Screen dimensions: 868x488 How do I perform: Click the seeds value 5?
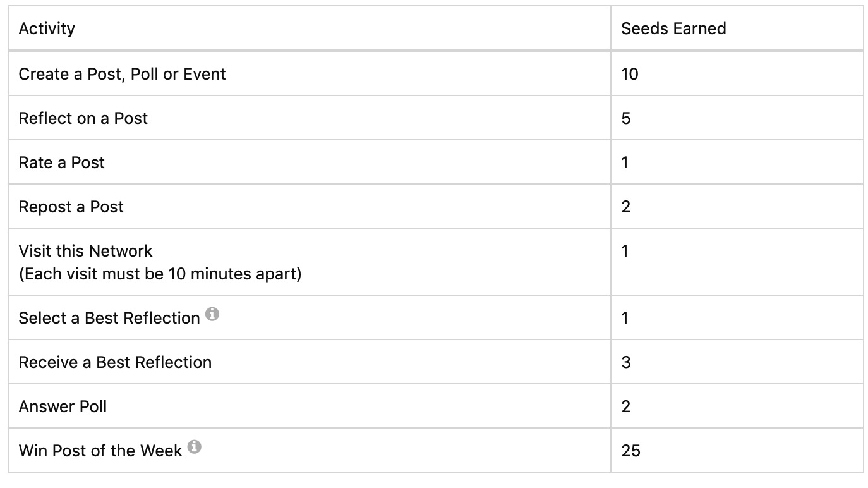coord(626,118)
